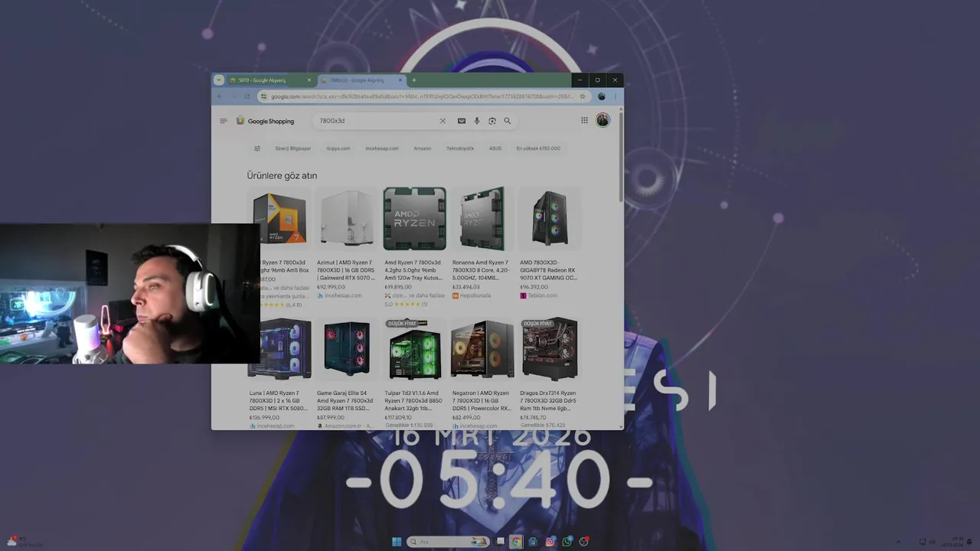The image size is (980, 551).
Task: Open Chrome tab search dropdown arrow
Action: click(x=219, y=80)
